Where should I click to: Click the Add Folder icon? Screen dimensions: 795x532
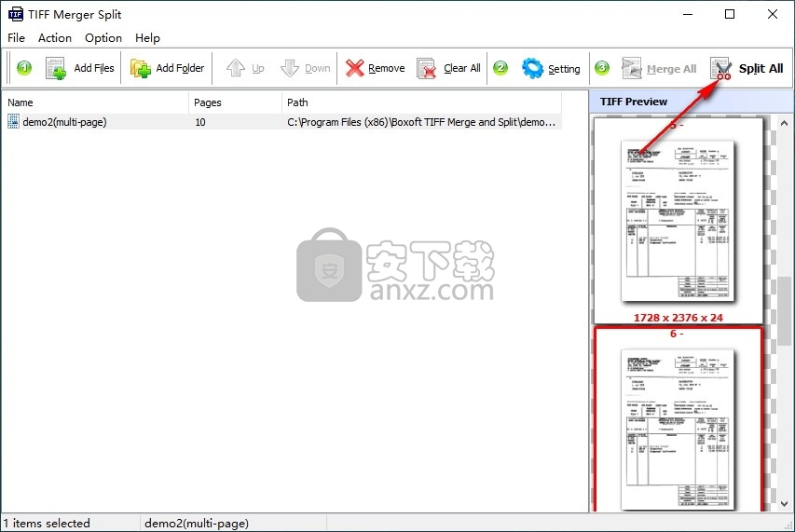click(140, 68)
